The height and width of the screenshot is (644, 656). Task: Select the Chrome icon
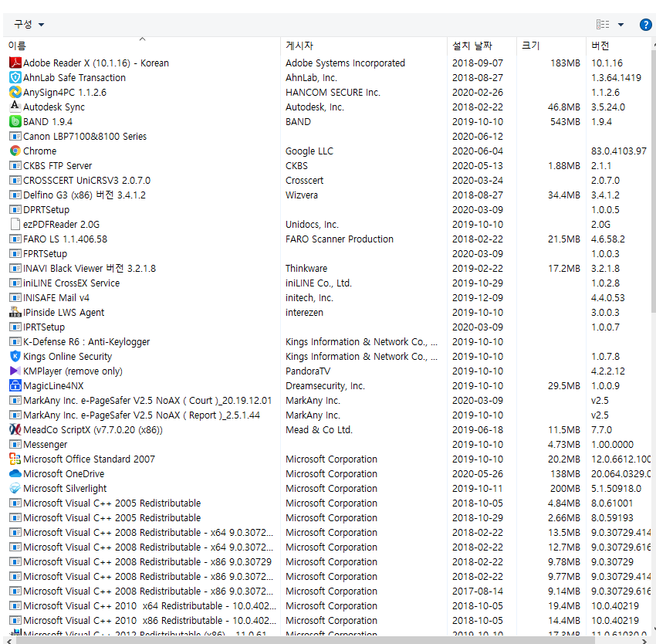point(15,151)
